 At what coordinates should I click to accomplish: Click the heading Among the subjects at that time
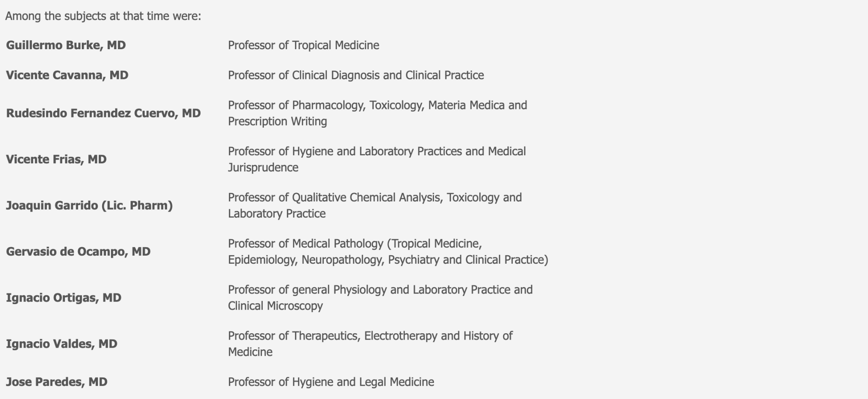click(103, 16)
